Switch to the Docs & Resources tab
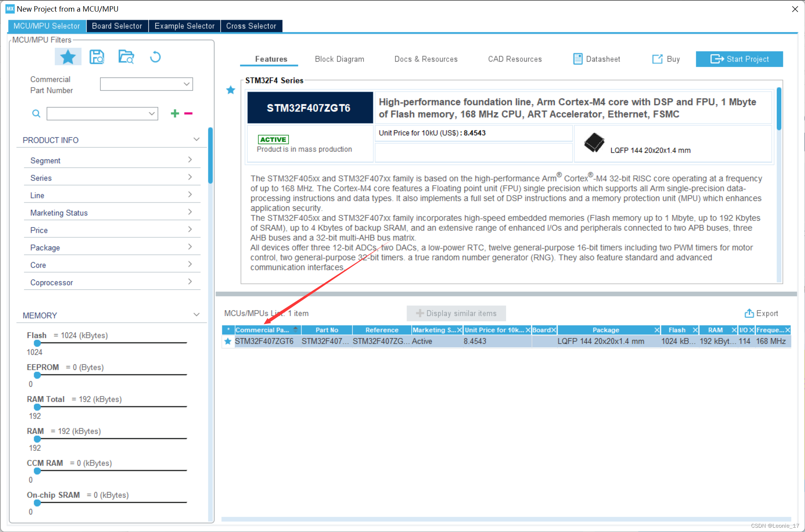Screen dimensions: 805x532 tap(426, 58)
